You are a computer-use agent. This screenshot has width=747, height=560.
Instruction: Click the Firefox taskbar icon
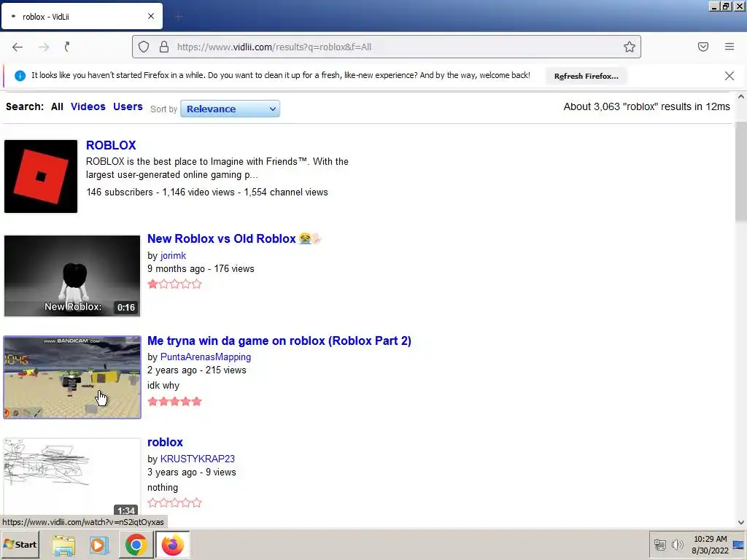pyautogui.click(x=172, y=545)
